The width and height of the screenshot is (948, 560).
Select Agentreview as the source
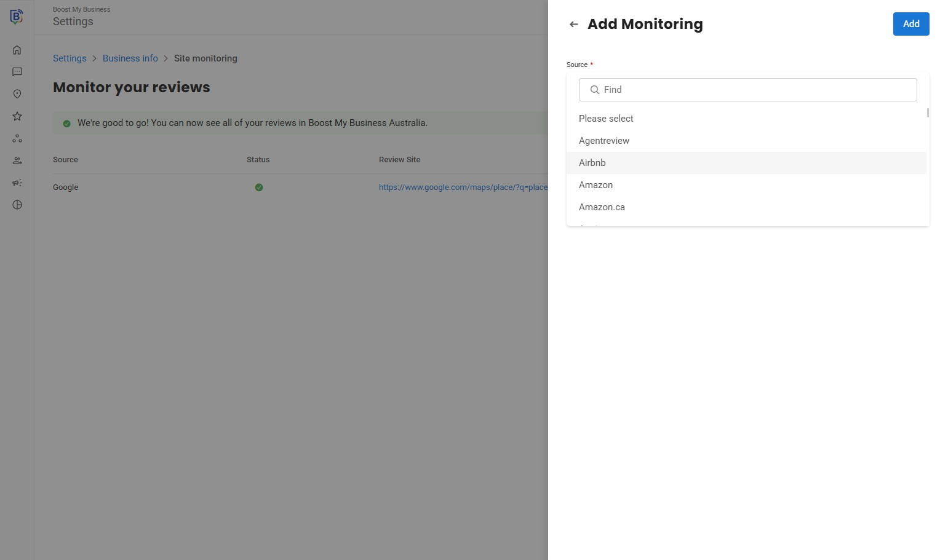coord(604,141)
